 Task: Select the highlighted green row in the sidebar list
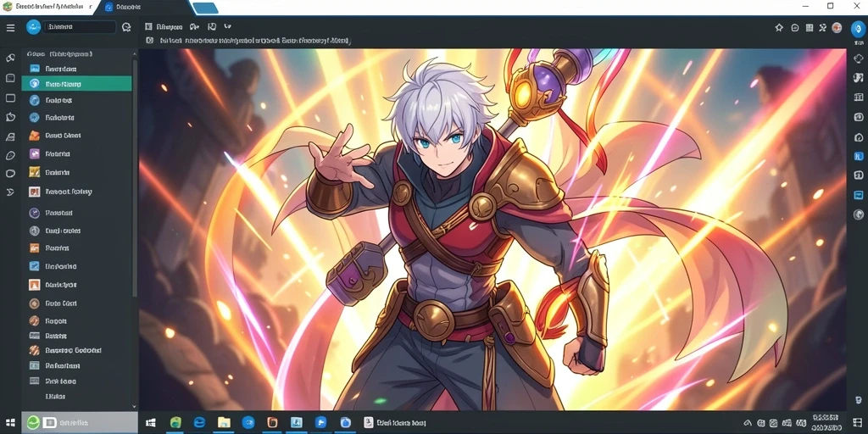click(x=76, y=84)
